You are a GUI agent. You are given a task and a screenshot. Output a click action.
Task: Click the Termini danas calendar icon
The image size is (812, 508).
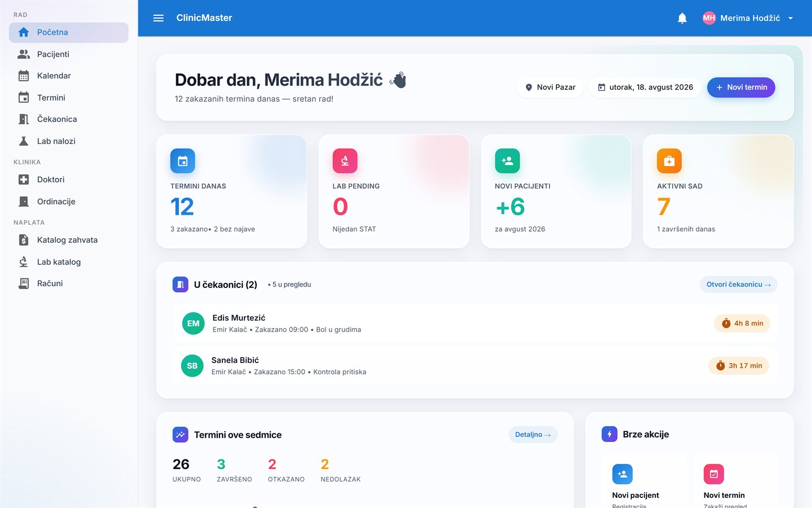(x=183, y=161)
